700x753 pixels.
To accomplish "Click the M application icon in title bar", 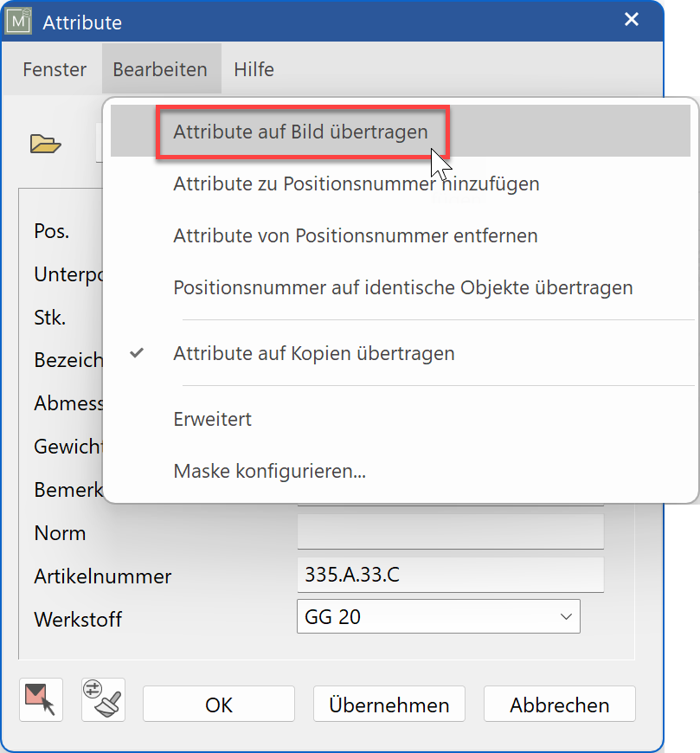I will 19,22.
